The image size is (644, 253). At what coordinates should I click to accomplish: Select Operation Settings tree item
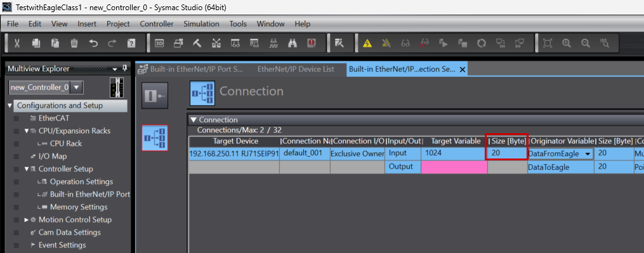[81, 181]
